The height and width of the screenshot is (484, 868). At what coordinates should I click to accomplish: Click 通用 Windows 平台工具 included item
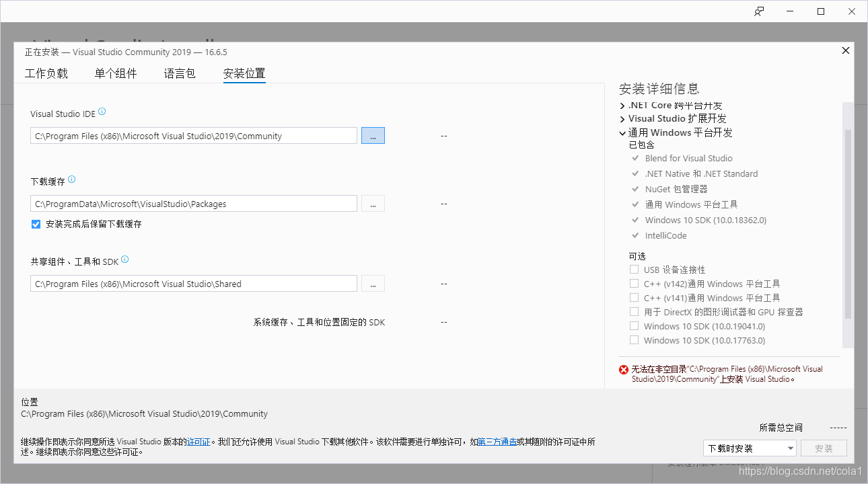pyautogui.click(x=691, y=204)
